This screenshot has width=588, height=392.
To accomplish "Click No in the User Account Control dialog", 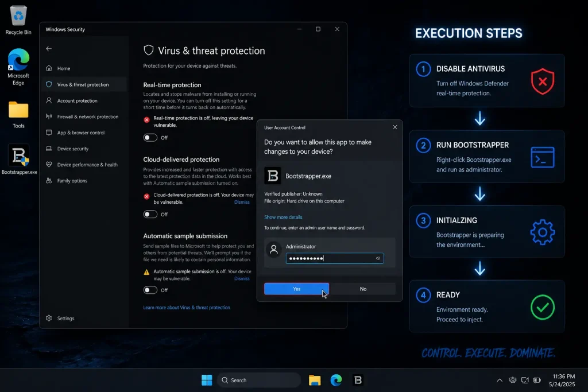I will [363, 289].
